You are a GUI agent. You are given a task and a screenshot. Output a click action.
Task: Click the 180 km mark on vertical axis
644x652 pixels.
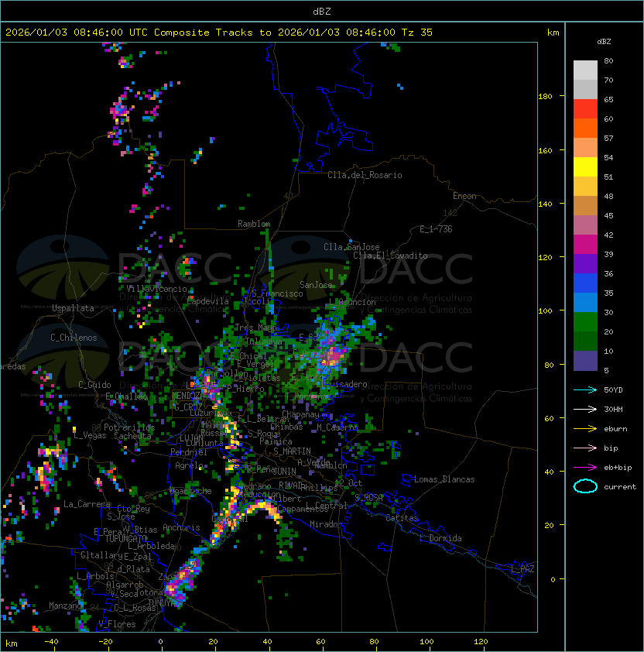click(544, 97)
